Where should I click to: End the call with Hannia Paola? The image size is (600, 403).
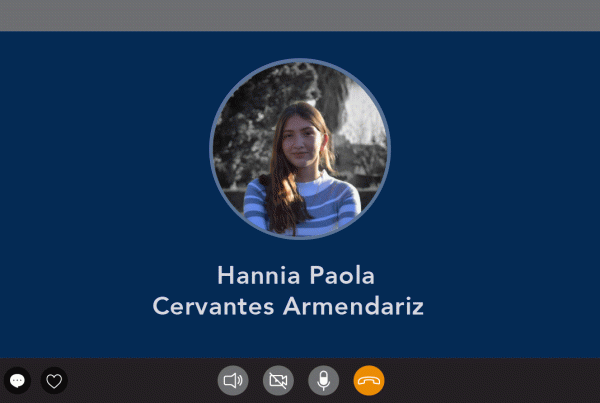[369, 380]
